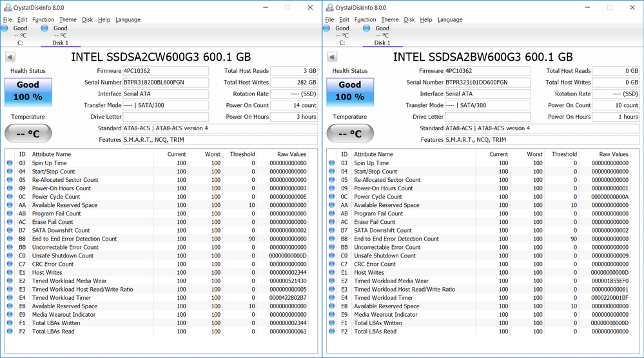Open the Theme menu in right window
The height and width of the screenshot is (358, 644).
coord(389,19)
